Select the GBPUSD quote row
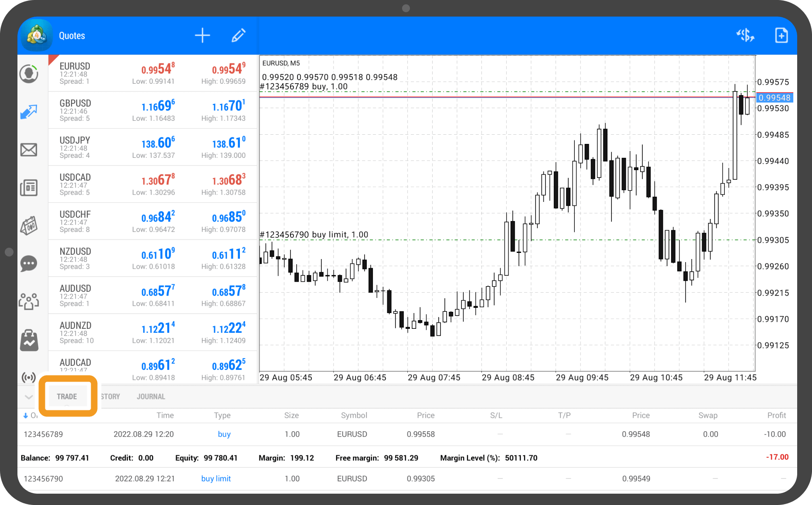 [153, 110]
